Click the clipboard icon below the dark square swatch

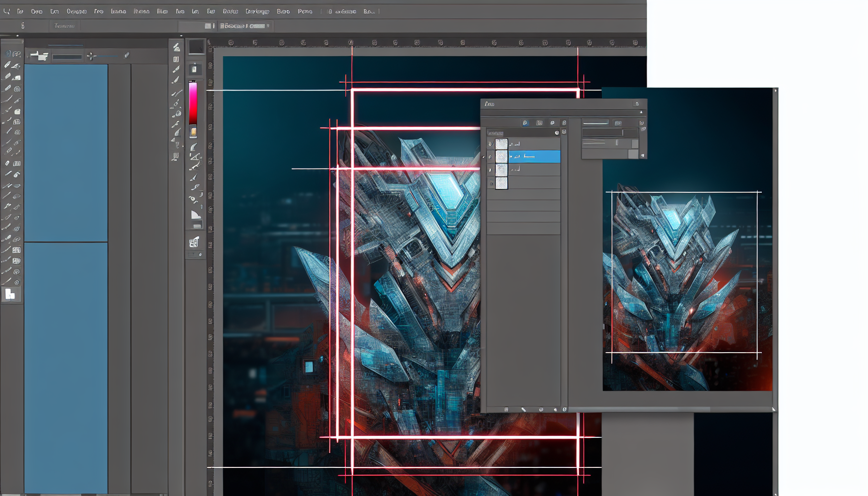coord(194,69)
